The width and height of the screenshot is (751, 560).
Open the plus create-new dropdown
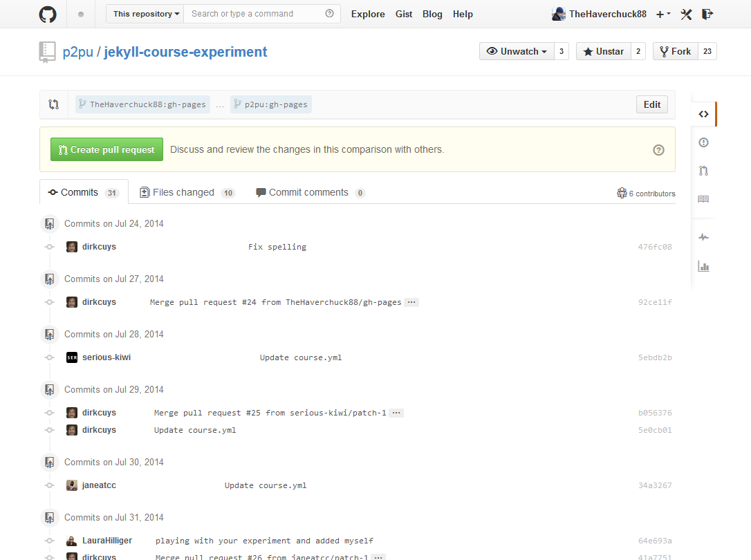[663, 15]
